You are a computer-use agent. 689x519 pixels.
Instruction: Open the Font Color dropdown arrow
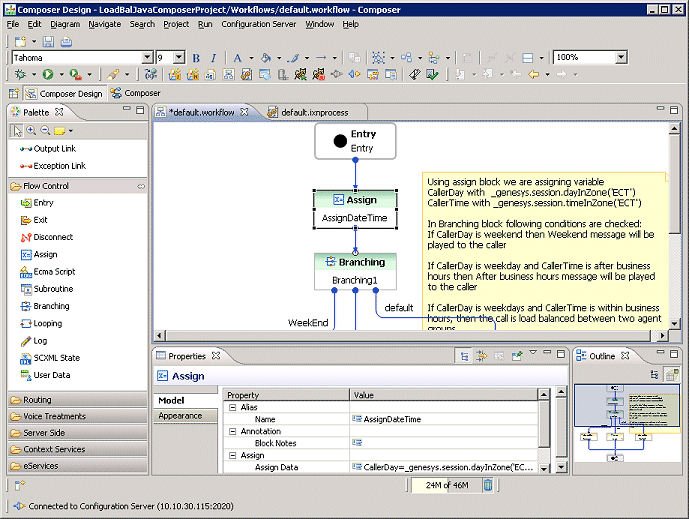tap(251, 58)
